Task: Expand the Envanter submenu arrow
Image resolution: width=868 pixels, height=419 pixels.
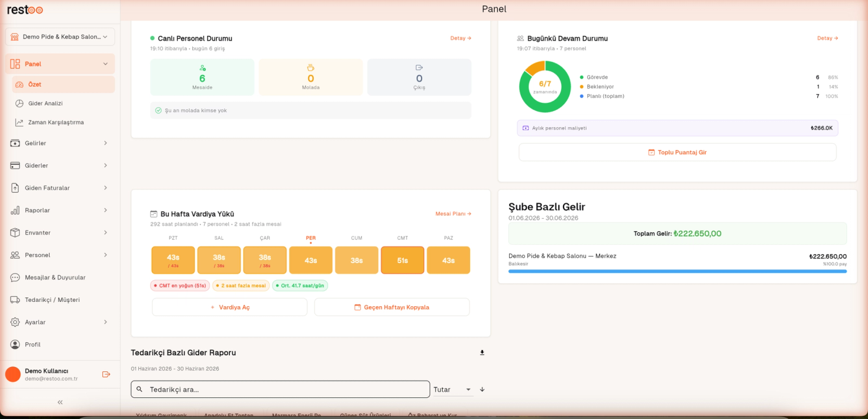Action: 105,232
